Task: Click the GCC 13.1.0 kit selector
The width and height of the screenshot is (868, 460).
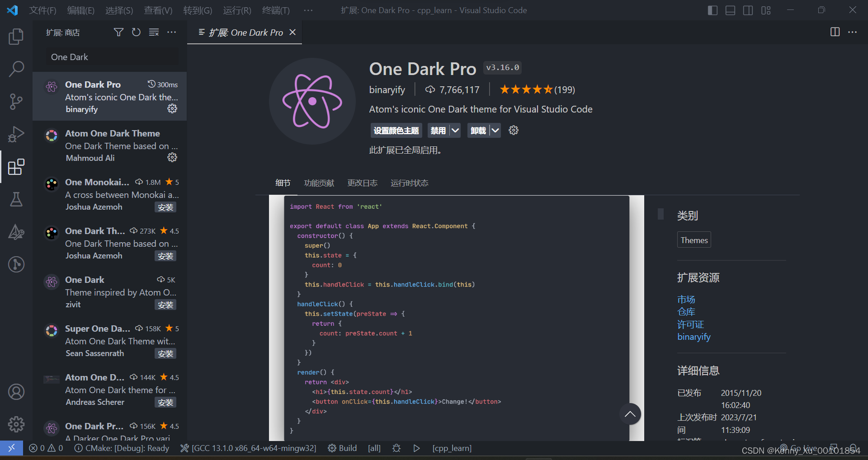Action: [248, 448]
